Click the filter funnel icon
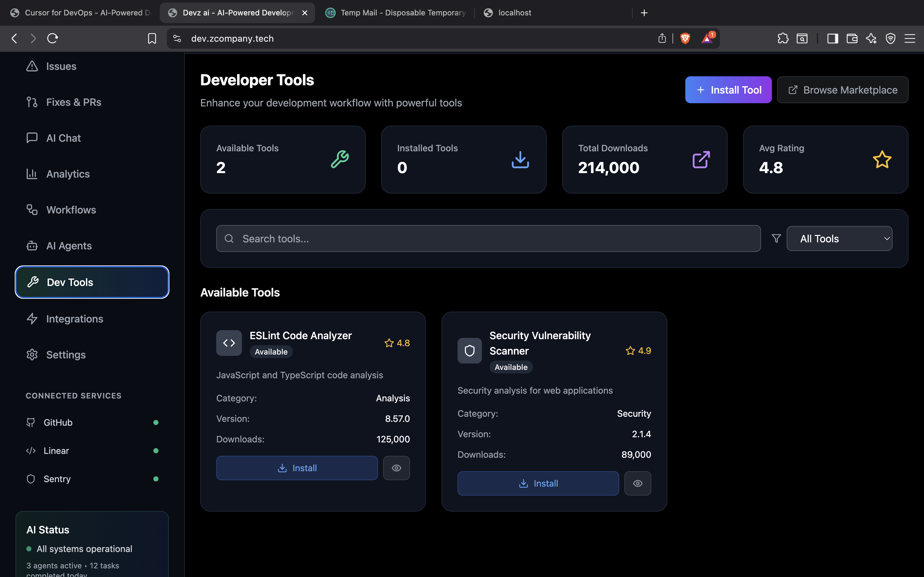The image size is (924, 577). [776, 238]
